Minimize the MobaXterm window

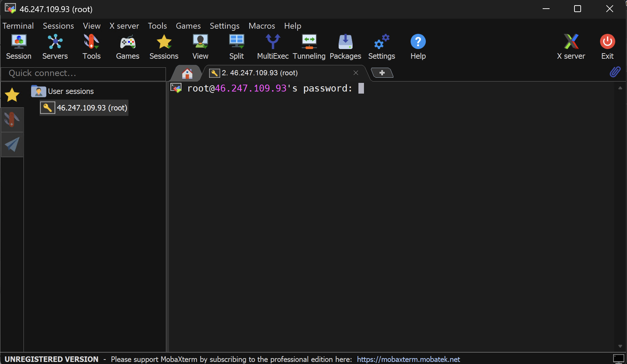[546, 9]
